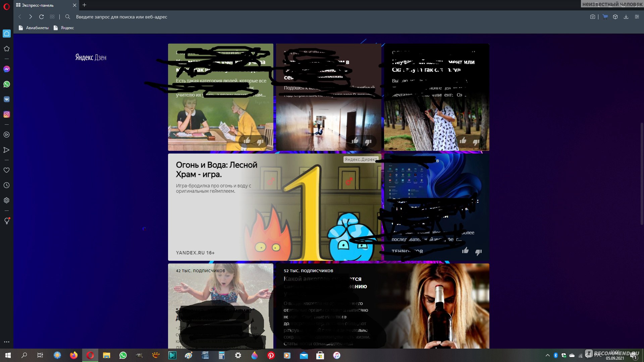Open browsing history clock icon
The image size is (644, 362).
(x=6, y=185)
